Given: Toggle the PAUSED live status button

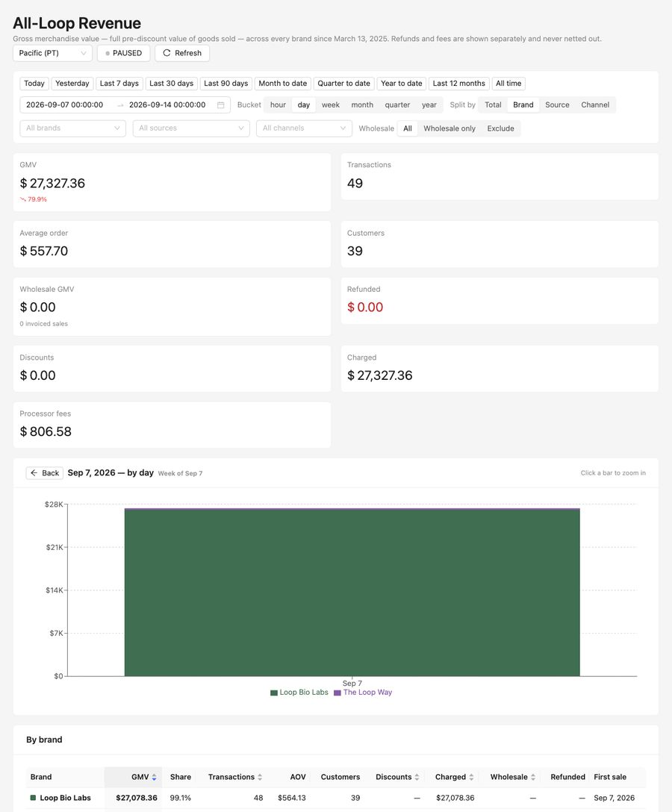Looking at the screenshot, I should [x=123, y=53].
